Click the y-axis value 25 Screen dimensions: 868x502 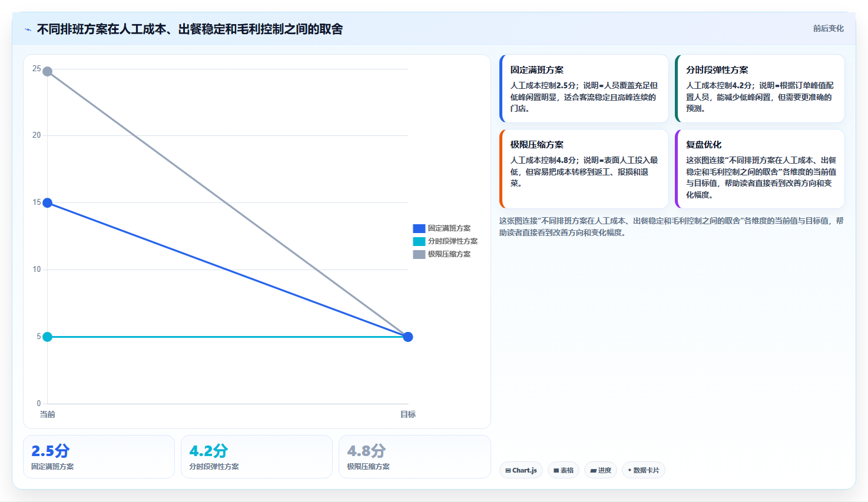tap(37, 69)
